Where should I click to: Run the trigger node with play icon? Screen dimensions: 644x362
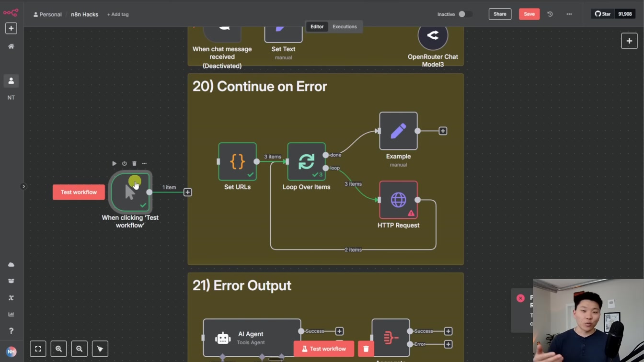coord(114,163)
